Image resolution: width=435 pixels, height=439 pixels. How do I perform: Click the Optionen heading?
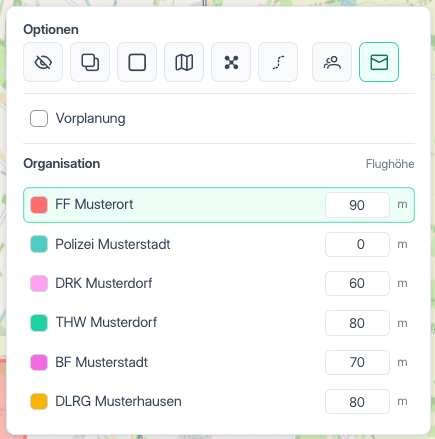[x=51, y=30]
